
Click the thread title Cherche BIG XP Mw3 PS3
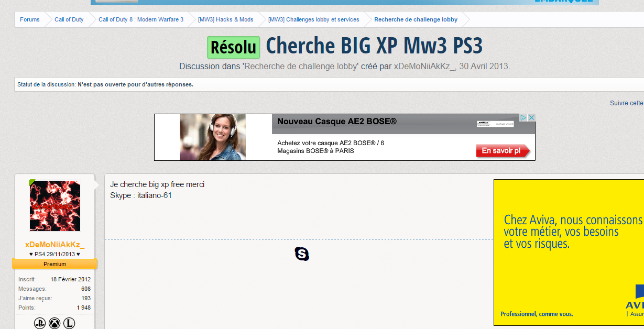click(x=374, y=46)
